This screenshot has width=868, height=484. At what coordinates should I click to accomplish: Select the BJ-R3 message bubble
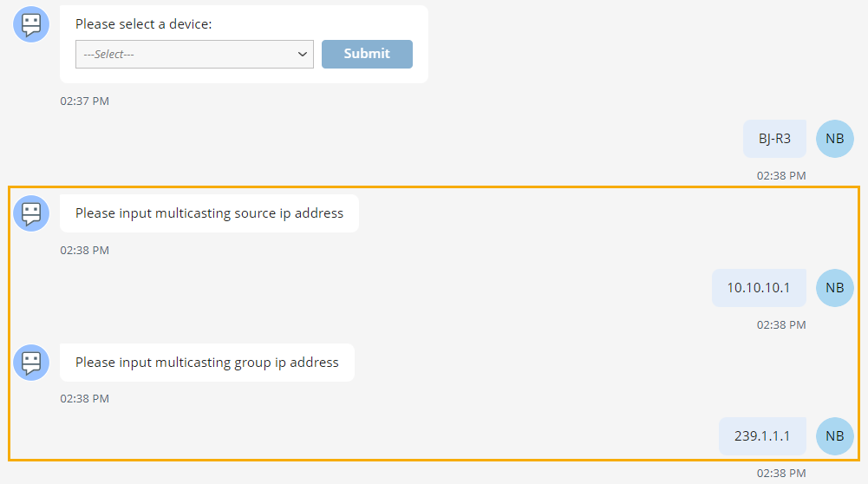(x=774, y=139)
